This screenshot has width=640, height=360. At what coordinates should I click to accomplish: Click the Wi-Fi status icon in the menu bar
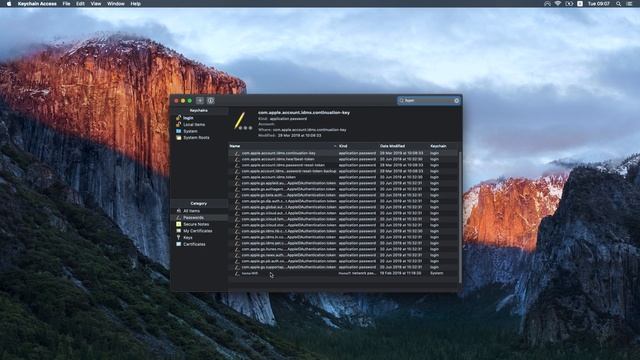click(558, 4)
